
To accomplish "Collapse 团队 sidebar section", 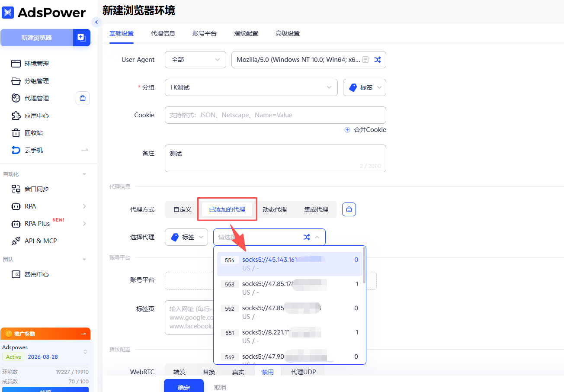I will pyautogui.click(x=84, y=260).
